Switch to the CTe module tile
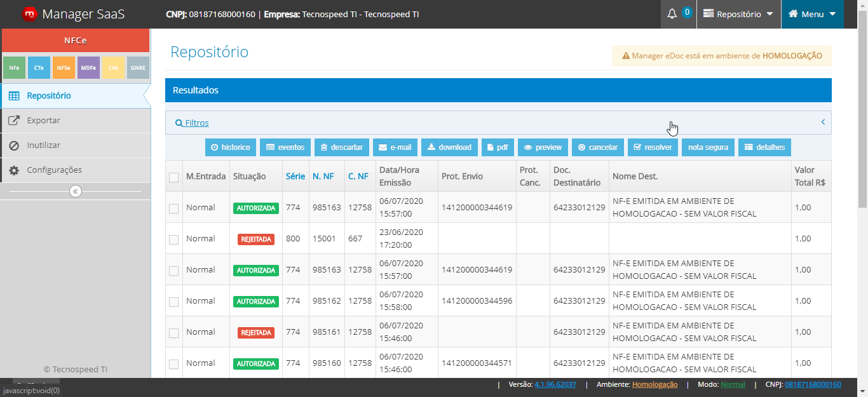The width and height of the screenshot is (868, 397). [39, 67]
